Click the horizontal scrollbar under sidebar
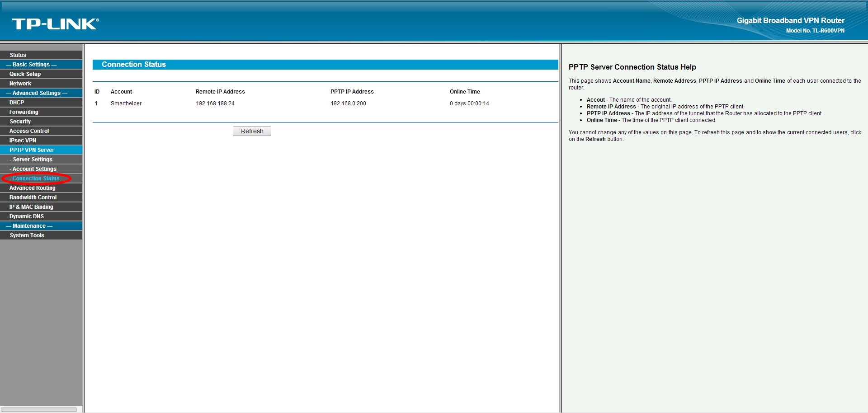This screenshot has width=868, height=413. (39, 409)
